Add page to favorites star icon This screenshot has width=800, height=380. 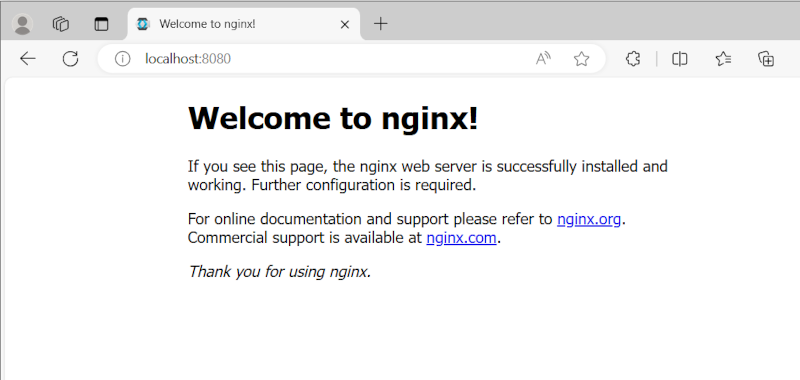coord(581,59)
